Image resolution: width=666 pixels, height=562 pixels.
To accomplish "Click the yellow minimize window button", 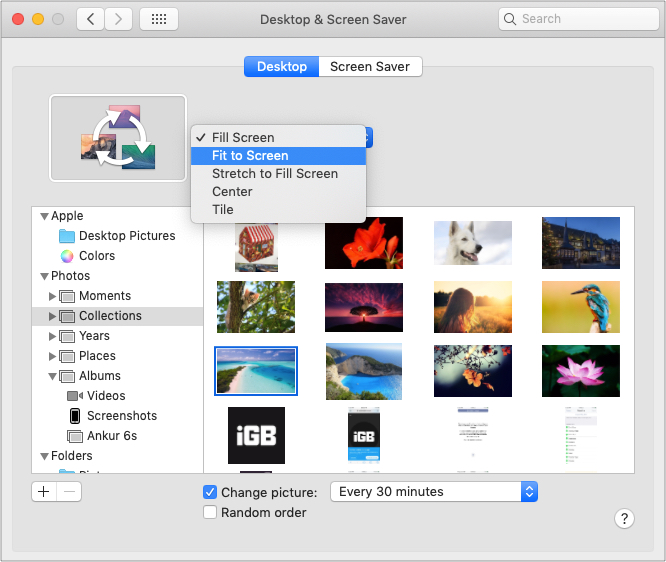I will point(38,19).
